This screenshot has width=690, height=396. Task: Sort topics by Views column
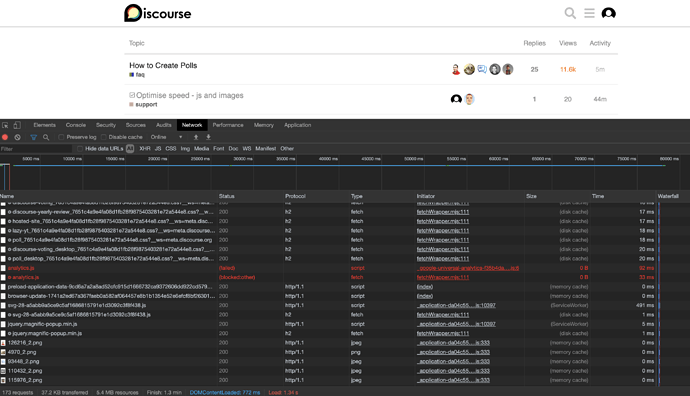(568, 43)
